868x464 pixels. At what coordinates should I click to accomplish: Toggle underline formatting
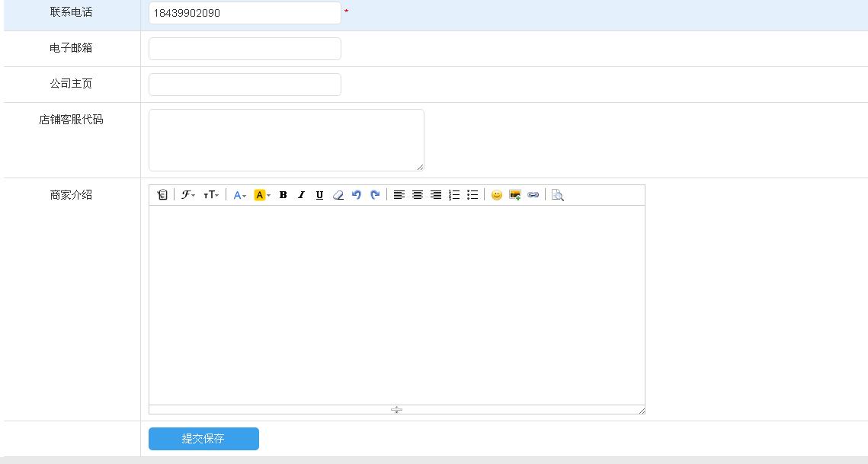tap(319, 195)
